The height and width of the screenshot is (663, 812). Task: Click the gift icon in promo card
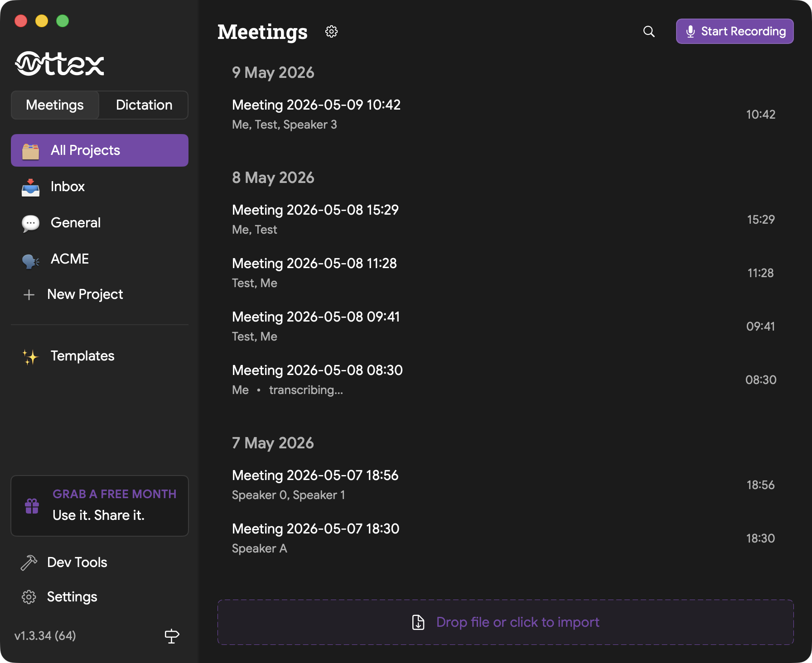(x=32, y=506)
